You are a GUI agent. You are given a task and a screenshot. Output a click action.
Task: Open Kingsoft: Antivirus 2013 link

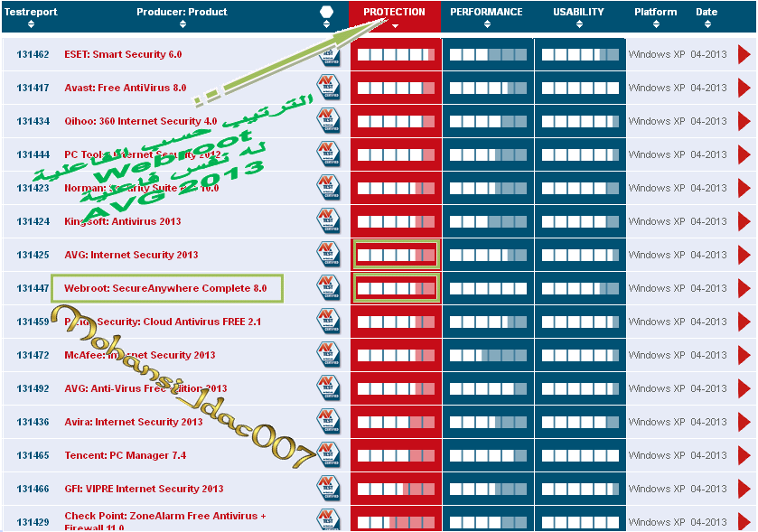(123, 221)
